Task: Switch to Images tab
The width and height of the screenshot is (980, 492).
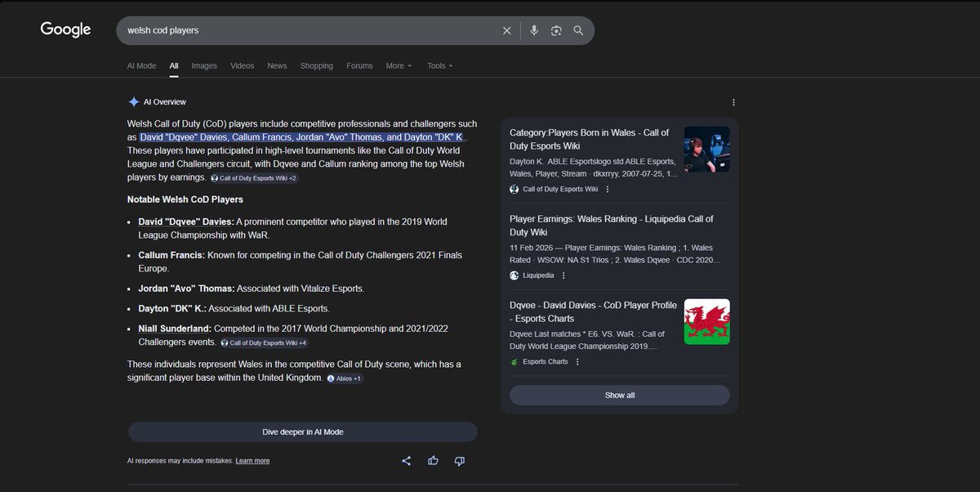Action: coord(204,65)
